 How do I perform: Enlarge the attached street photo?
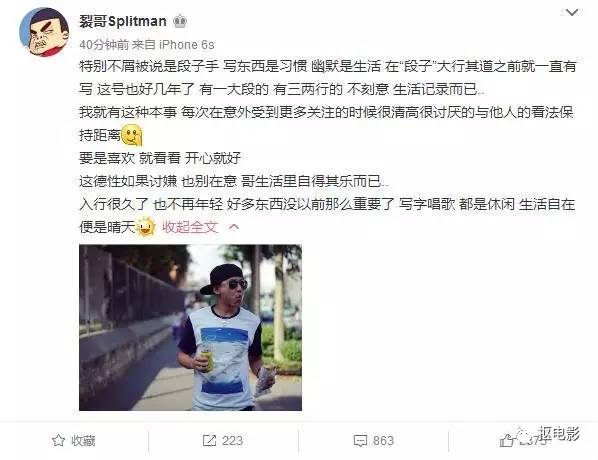pos(190,328)
